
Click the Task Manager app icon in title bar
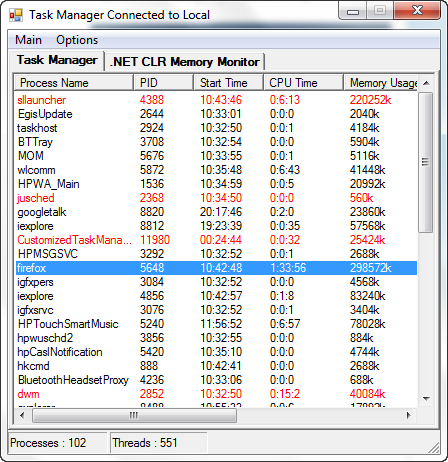[x=16, y=15]
